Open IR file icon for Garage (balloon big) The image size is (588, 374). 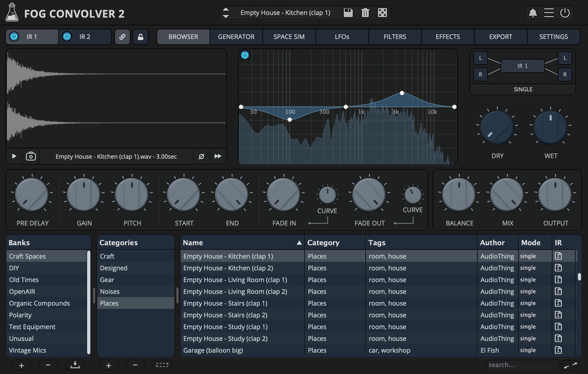[558, 350]
